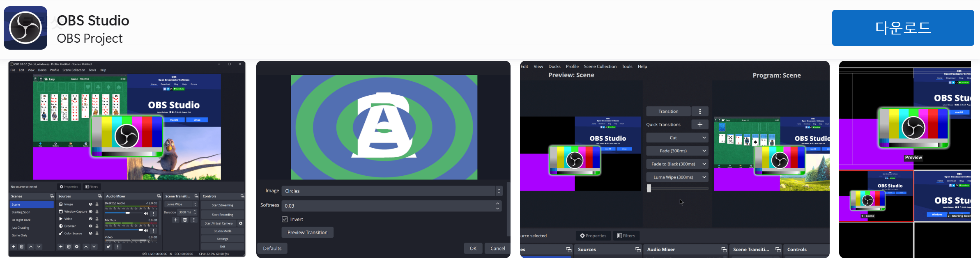The image size is (980, 266).
Task: Open virtual camera settings gear beside Start Virtual Camera
Action: (x=241, y=223)
